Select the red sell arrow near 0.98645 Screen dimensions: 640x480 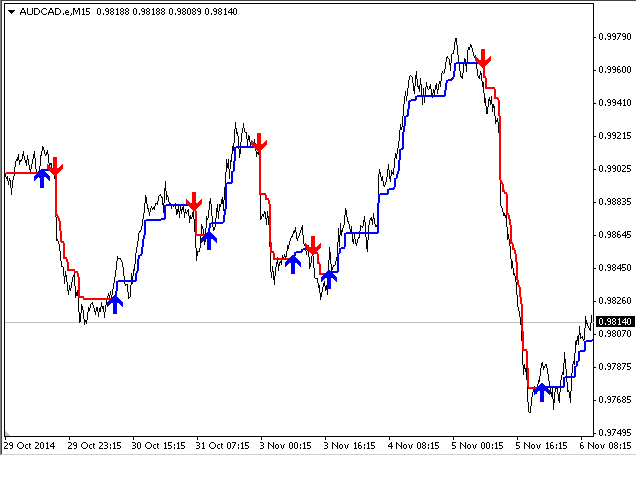coord(313,245)
